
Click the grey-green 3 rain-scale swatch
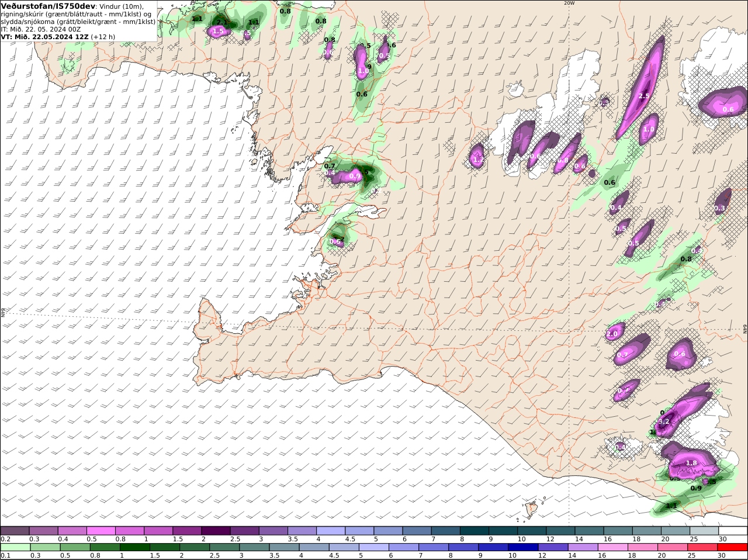coord(255,547)
